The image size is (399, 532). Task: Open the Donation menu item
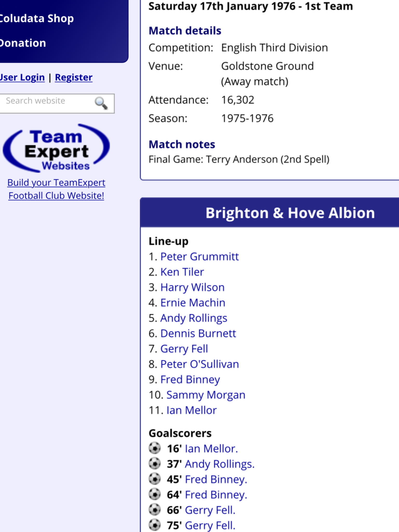pos(23,43)
